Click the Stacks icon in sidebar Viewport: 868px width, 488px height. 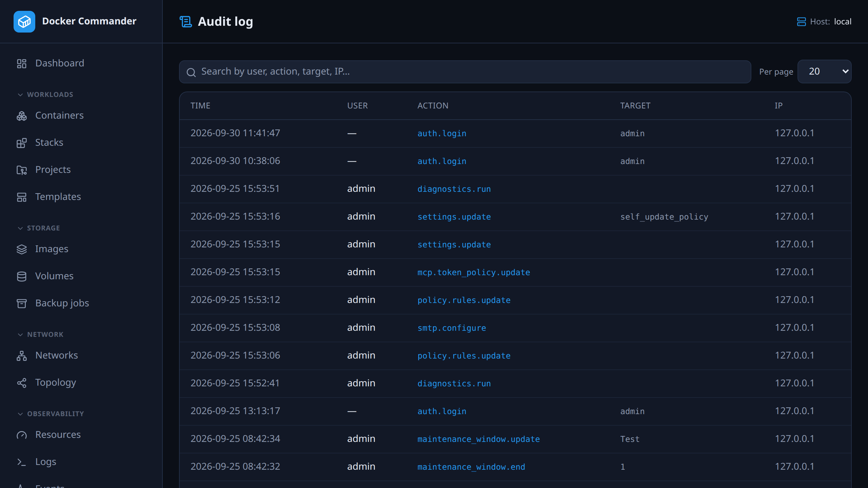tap(21, 143)
